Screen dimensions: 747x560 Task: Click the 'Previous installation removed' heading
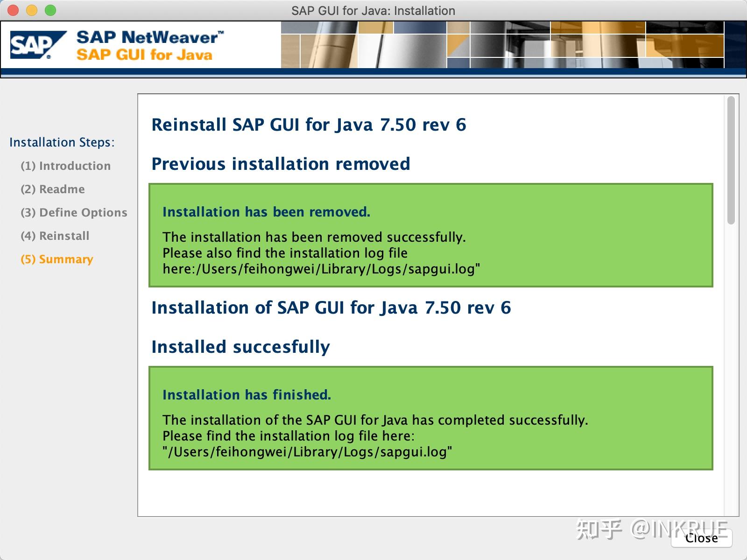point(281,164)
